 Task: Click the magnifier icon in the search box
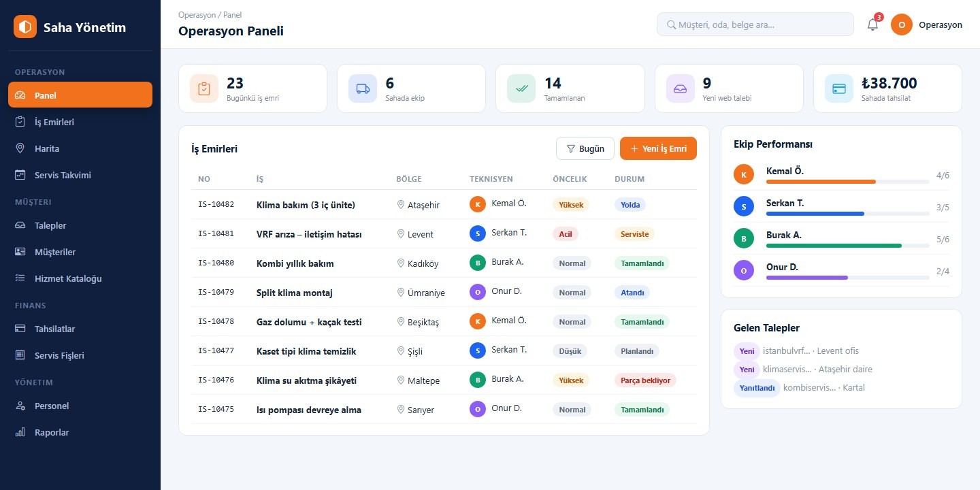pos(671,24)
